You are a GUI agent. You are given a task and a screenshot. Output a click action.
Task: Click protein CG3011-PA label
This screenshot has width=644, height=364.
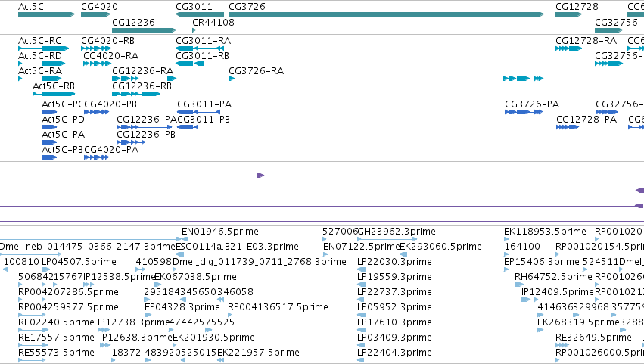click(x=204, y=104)
